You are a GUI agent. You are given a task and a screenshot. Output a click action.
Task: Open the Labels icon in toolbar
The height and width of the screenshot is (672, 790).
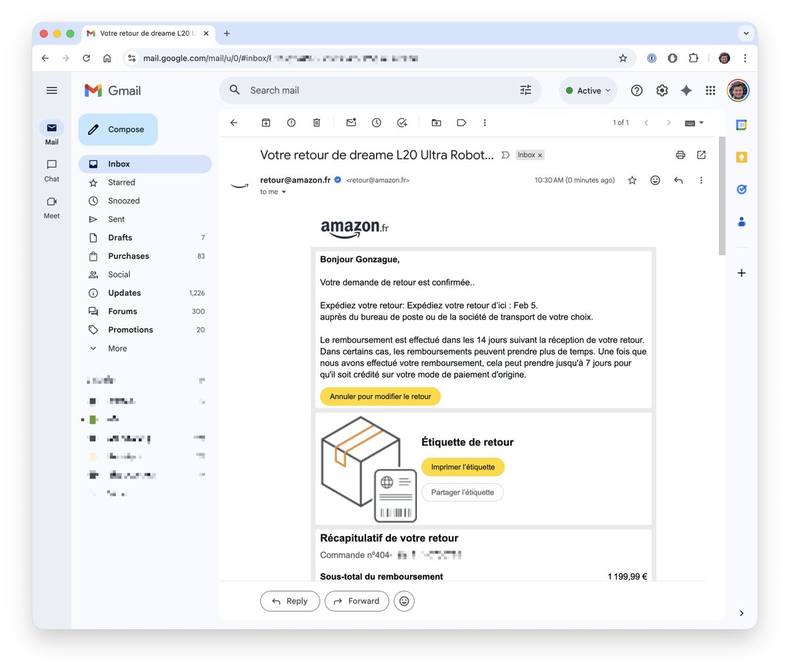tap(461, 122)
